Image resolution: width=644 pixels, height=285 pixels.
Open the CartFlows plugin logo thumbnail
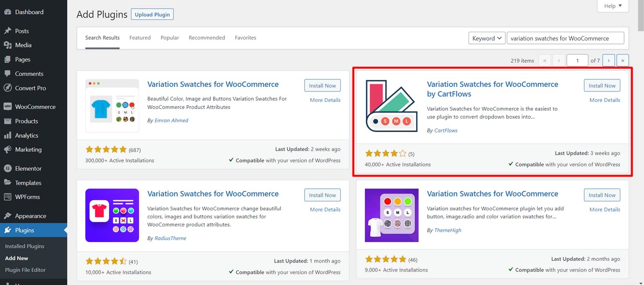(x=392, y=106)
